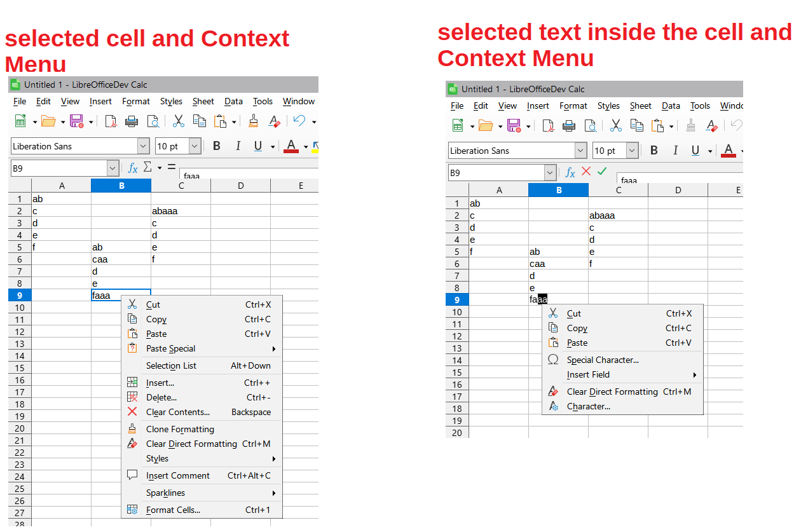This screenshot has height=532, width=801.
Task: Toggle Italic in left window toolbar
Action: [x=238, y=146]
